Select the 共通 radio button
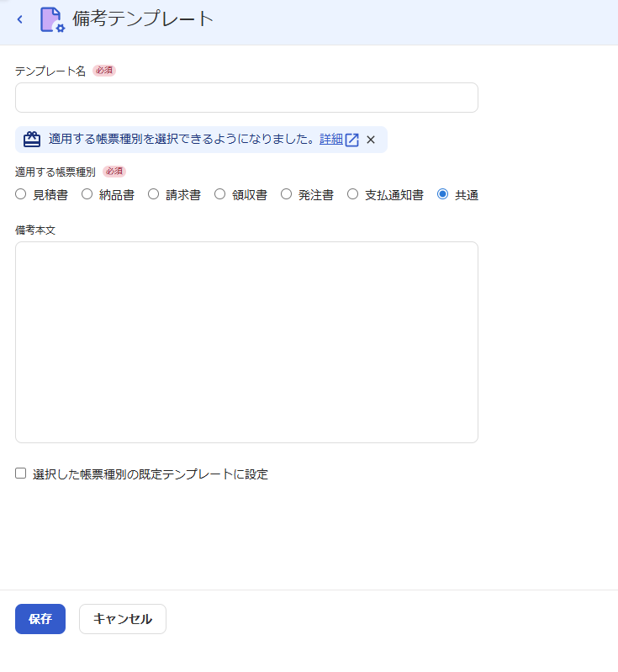The height and width of the screenshot is (672, 618). tap(443, 194)
